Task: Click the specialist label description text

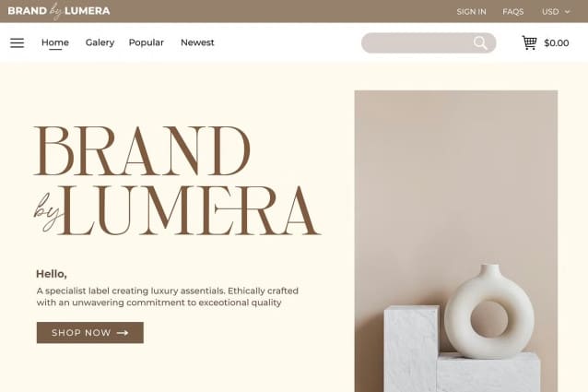Action: [x=168, y=296]
